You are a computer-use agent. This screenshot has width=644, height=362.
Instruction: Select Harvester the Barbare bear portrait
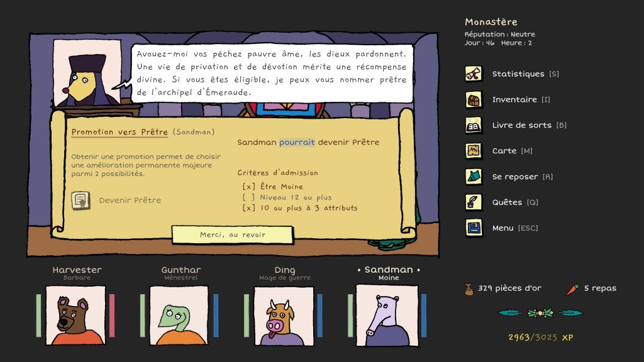click(x=75, y=315)
